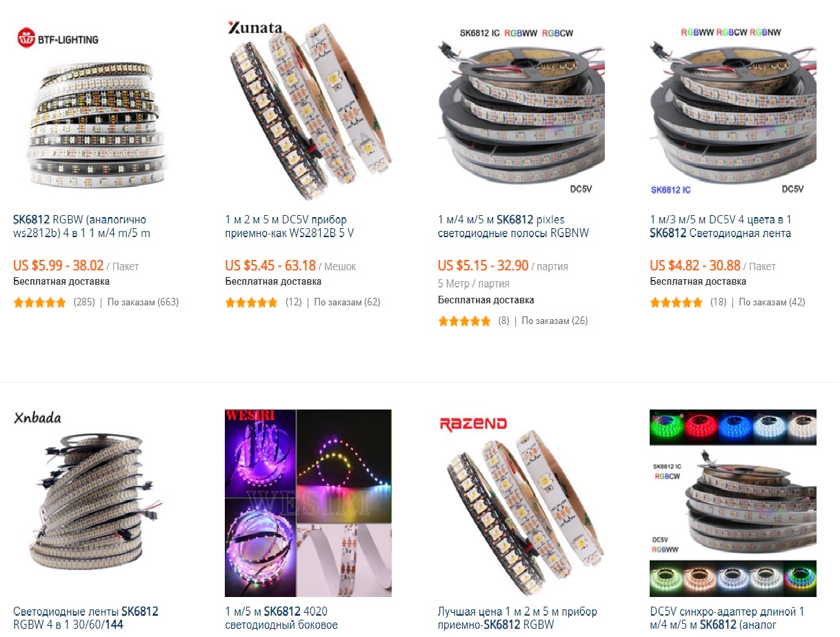Open the 'SK6812 RGBW (аналогично ws2812b)' product title
Screen dimensions: 840x637
pyautogui.click(x=81, y=226)
